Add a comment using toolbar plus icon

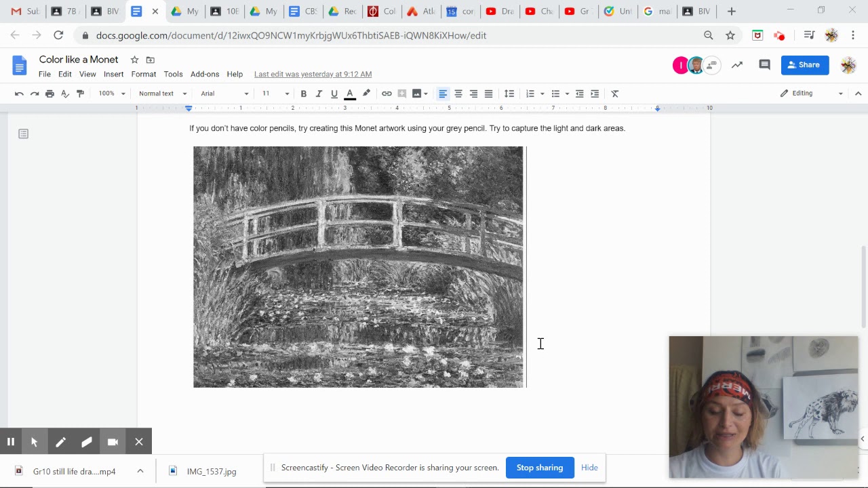point(401,94)
